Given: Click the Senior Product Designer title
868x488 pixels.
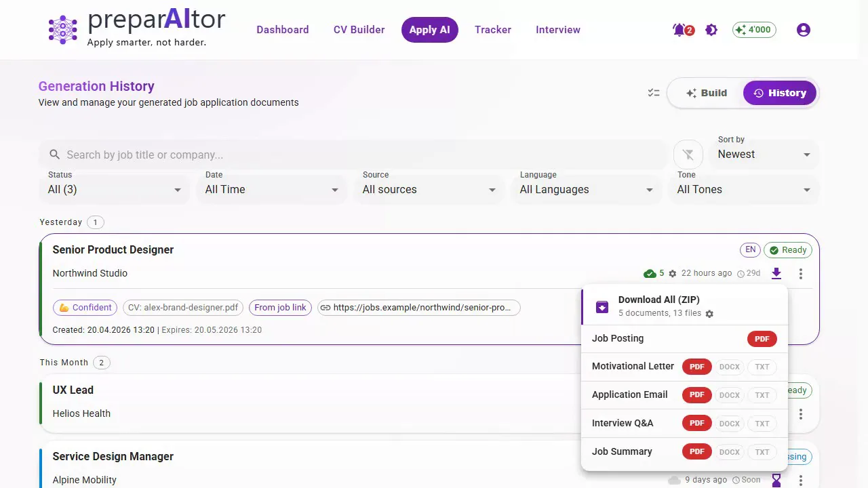Looking at the screenshot, I should 113,250.
